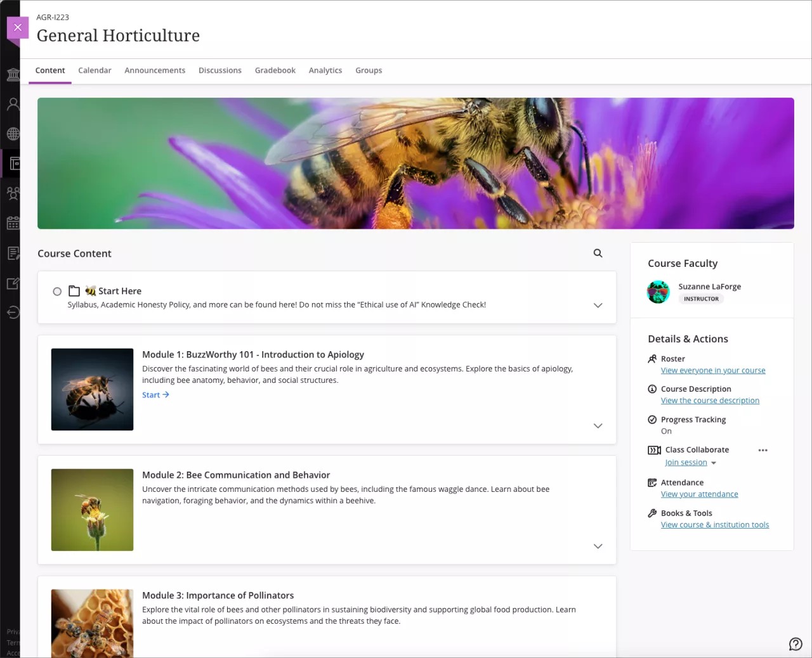Click the help question mark icon
Viewport: 812px width, 658px height.
tap(796, 643)
